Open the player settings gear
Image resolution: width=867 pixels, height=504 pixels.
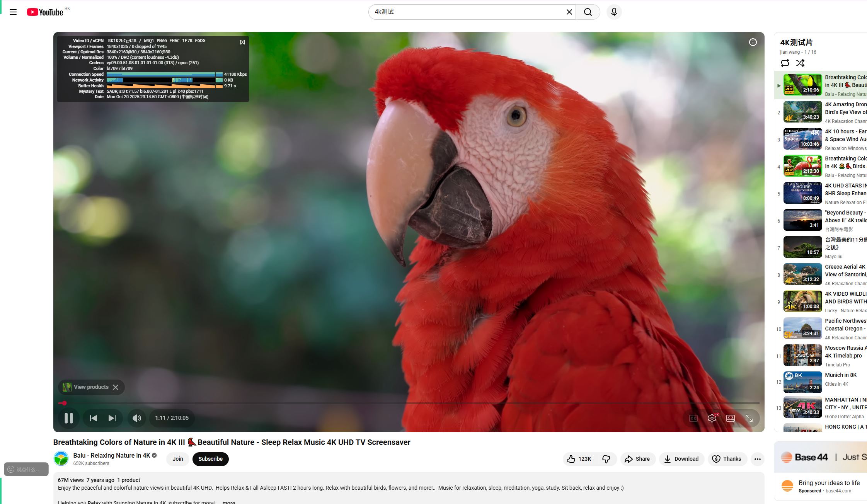click(712, 418)
